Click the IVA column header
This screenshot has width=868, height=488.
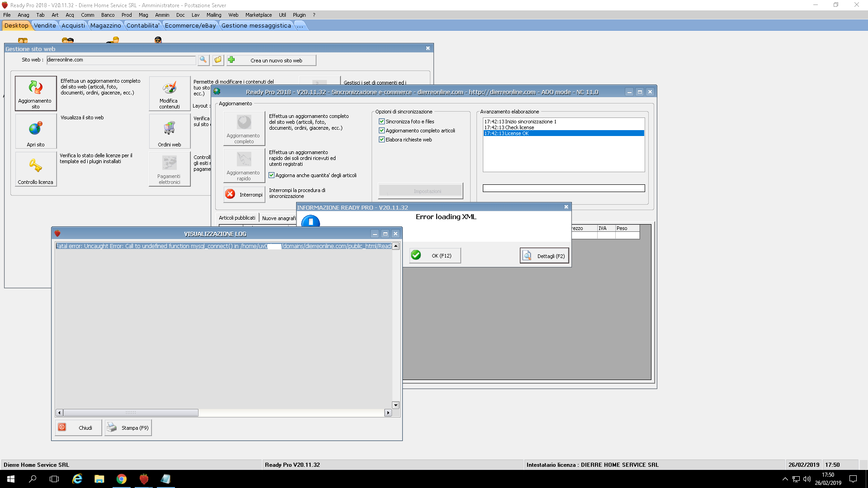[606, 228]
